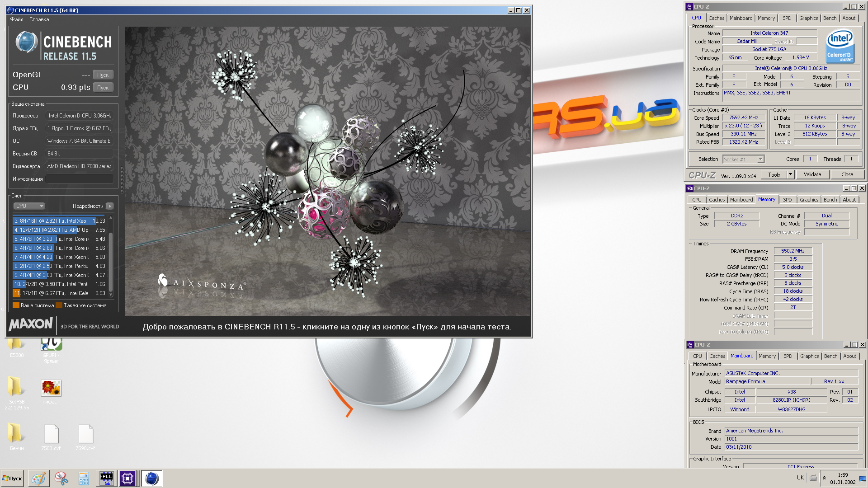Open the Socket #1 selection dropdown
This screenshot has width=868, height=488.
click(743, 159)
